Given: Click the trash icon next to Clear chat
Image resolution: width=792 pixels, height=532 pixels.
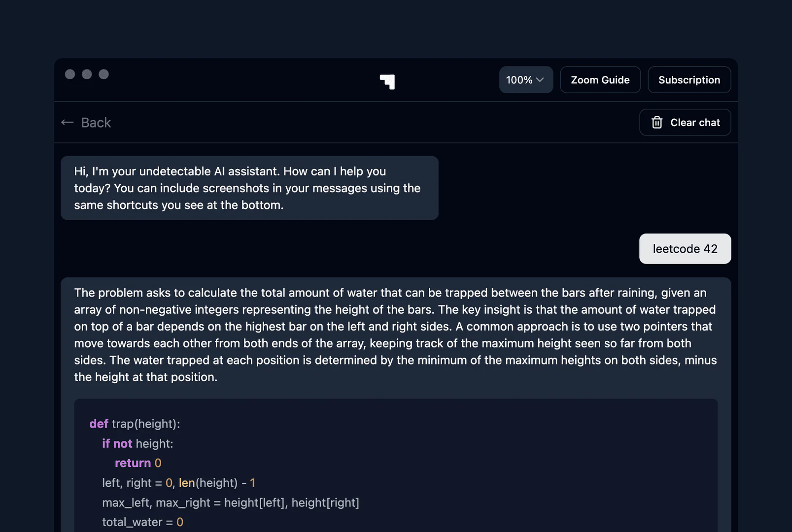Looking at the screenshot, I should click(657, 122).
